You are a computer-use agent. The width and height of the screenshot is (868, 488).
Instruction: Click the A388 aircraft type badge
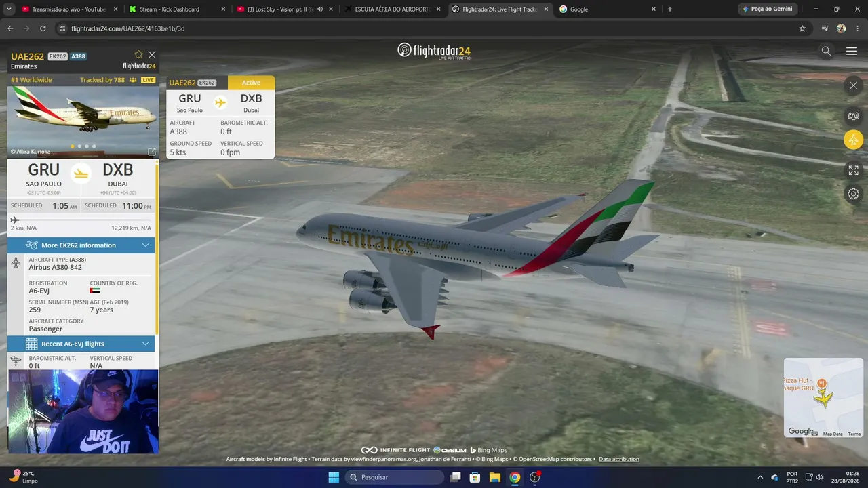pyautogui.click(x=78, y=56)
